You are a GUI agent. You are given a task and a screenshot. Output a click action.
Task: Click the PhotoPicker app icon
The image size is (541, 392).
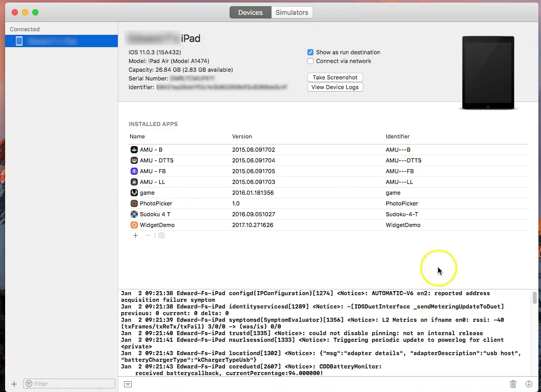pos(134,203)
